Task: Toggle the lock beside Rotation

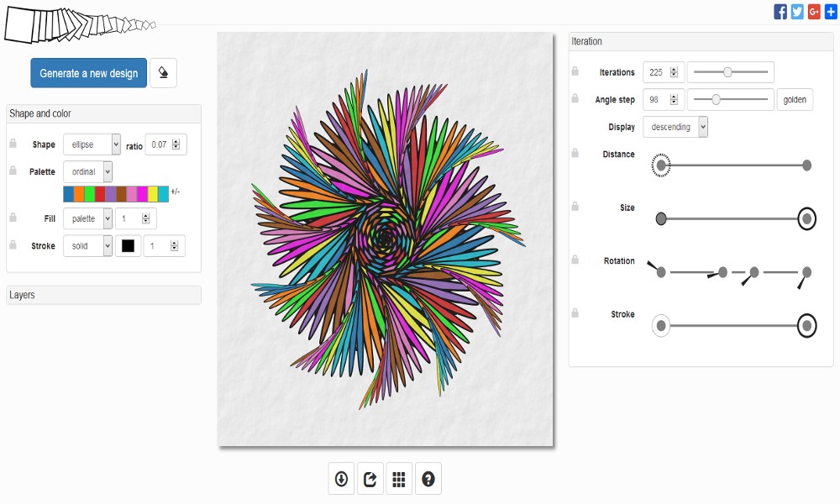Action: 575,260
